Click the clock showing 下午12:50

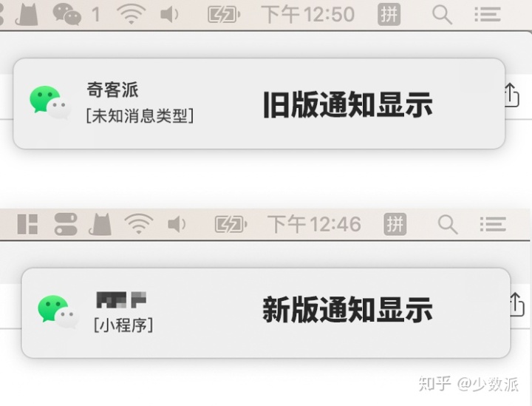pos(308,15)
